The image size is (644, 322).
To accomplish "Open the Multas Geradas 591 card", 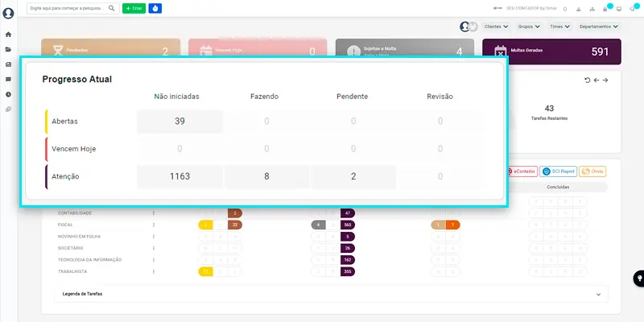I will tap(551, 52).
